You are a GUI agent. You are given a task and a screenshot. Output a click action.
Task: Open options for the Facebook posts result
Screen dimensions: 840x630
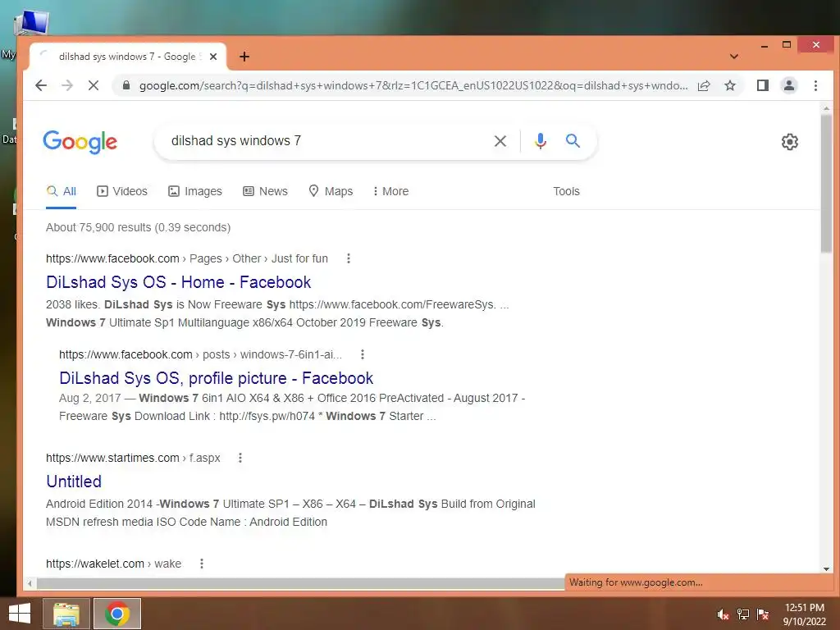(x=363, y=354)
